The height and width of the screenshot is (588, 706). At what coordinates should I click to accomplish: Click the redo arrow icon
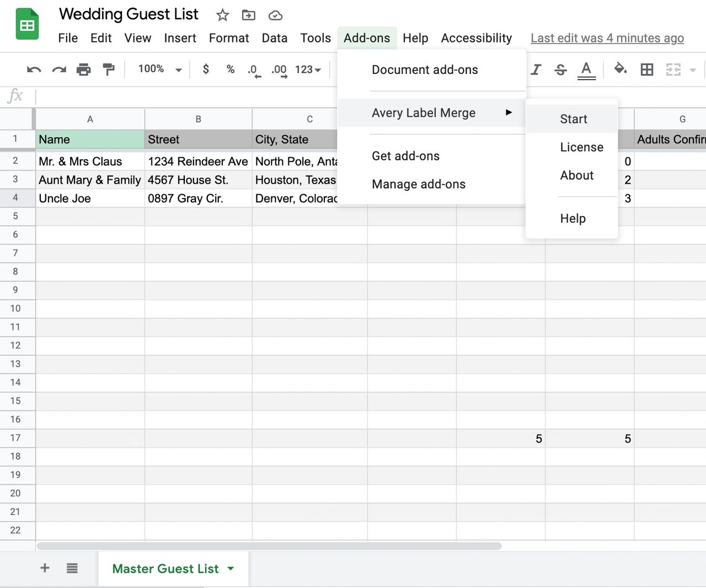coord(59,70)
